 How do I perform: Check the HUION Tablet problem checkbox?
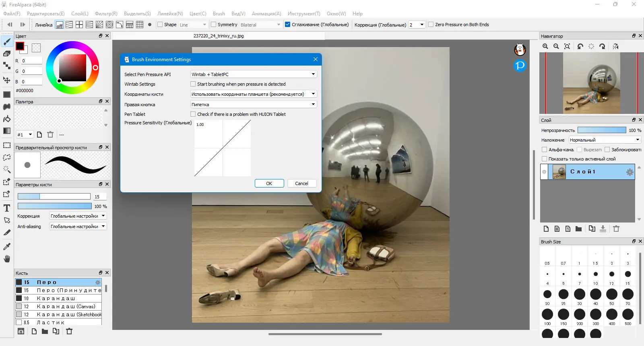click(x=193, y=114)
